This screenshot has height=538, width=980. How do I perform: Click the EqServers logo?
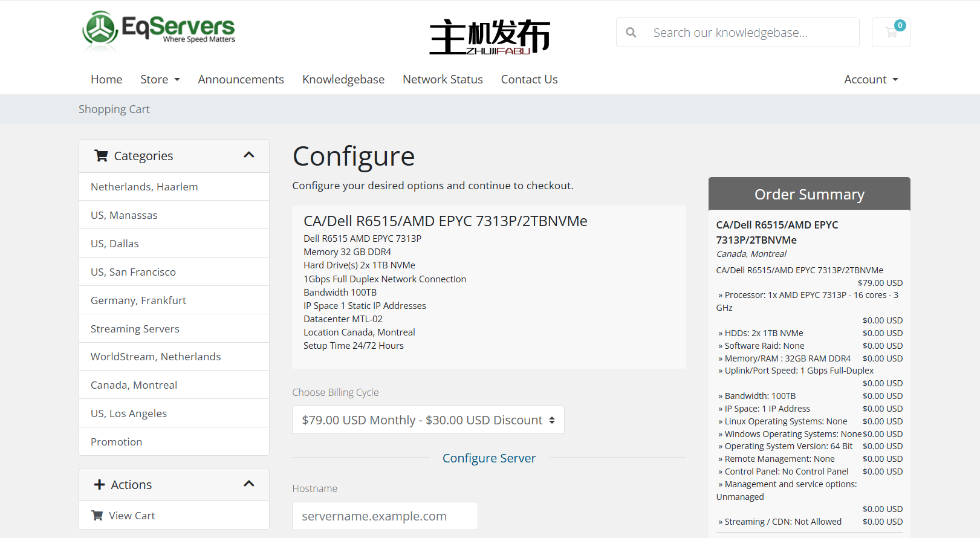[x=158, y=29]
